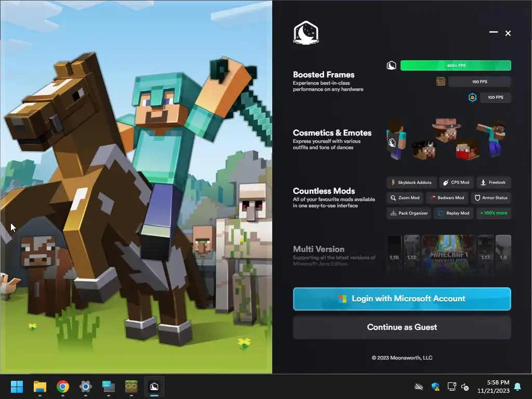Minimize the Lunar Client launcher window

494,33
